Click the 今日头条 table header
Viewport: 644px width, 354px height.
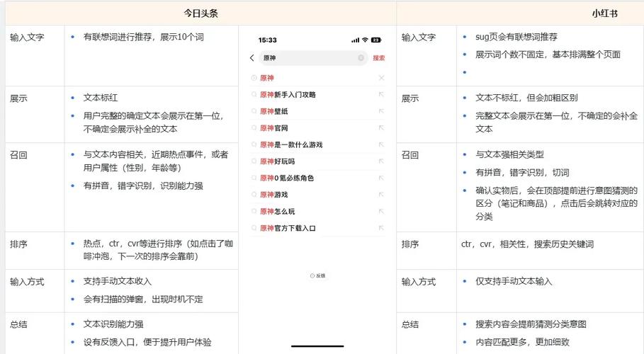point(200,13)
